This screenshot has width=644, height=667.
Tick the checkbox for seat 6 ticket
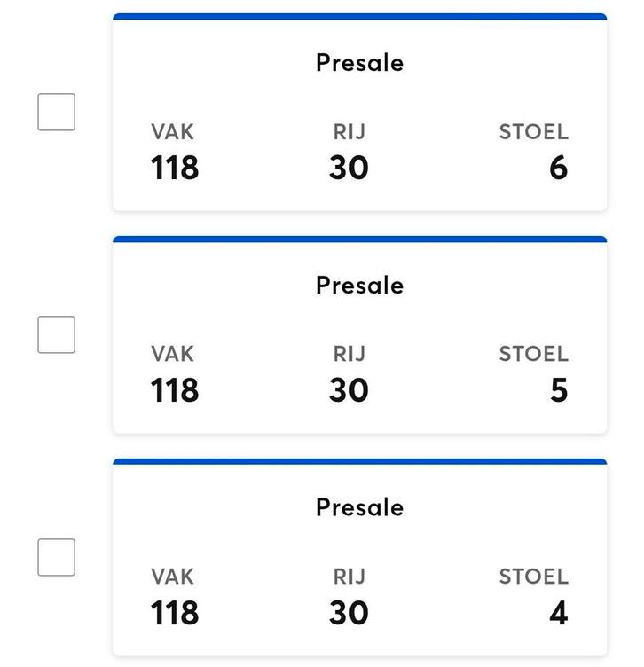56,112
